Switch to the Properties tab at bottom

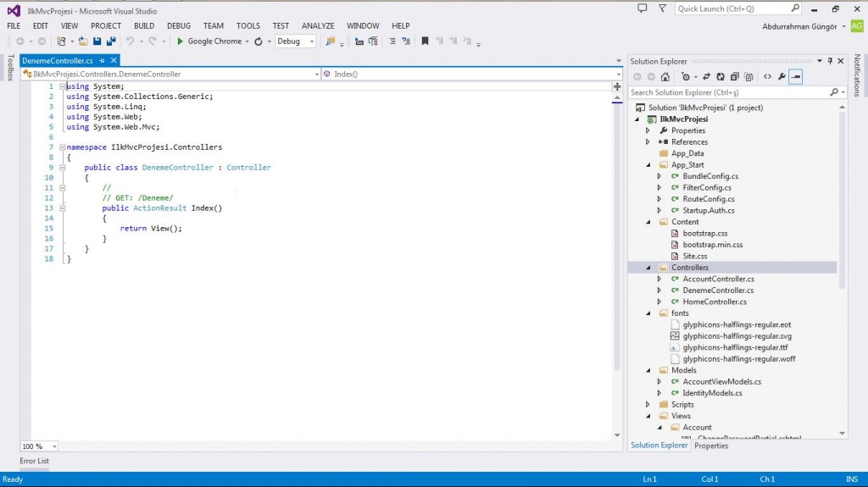click(711, 445)
